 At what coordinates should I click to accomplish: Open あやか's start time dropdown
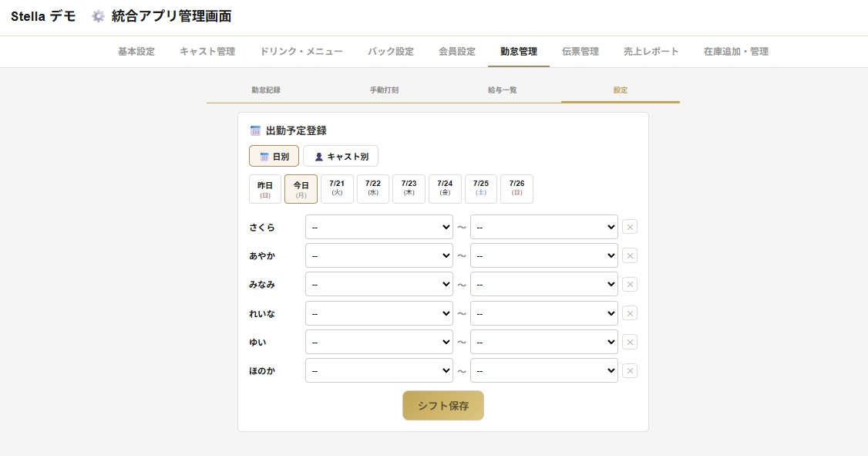coord(379,256)
